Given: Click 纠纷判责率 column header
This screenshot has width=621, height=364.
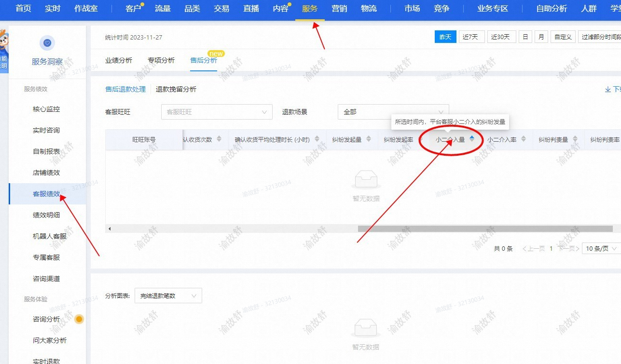Looking at the screenshot, I should click(x=605, y=140).
